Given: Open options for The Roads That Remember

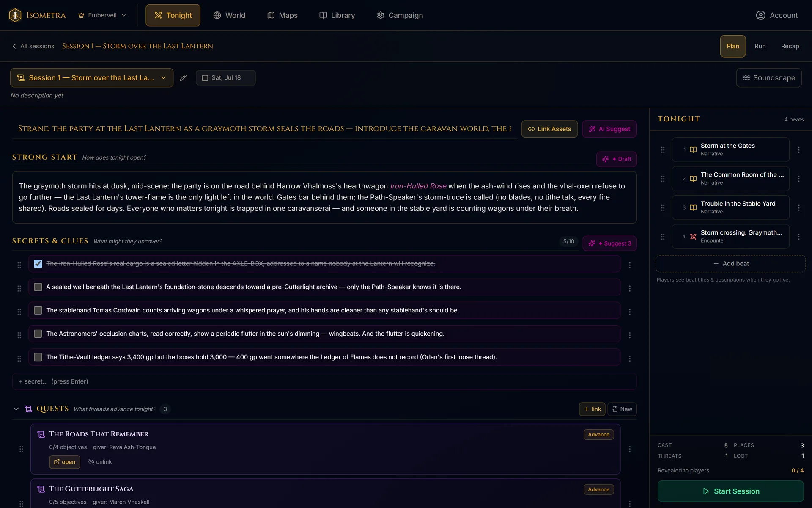Looking at the screenshot, I should click(x=630, y=449).
